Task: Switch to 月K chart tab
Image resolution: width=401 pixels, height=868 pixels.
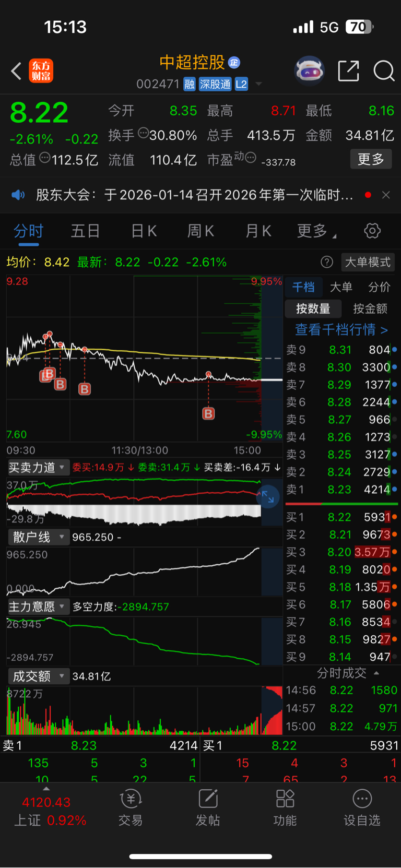Action: tap(258, 231)
